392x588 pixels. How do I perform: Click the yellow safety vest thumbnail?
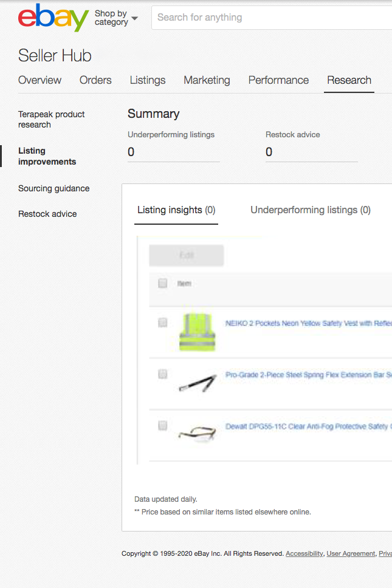point(198,332)
